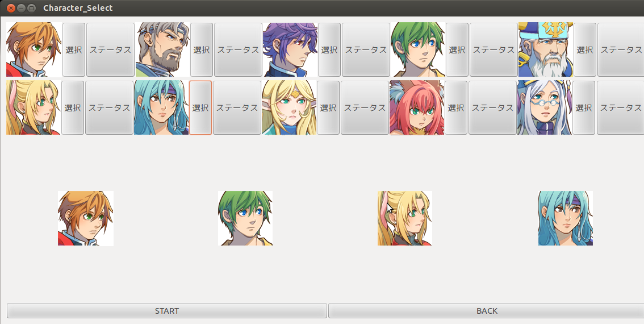Screen dimensions: 644x324
Task: Click the gray-bearded warrior portrait
Action: (162, 50)
